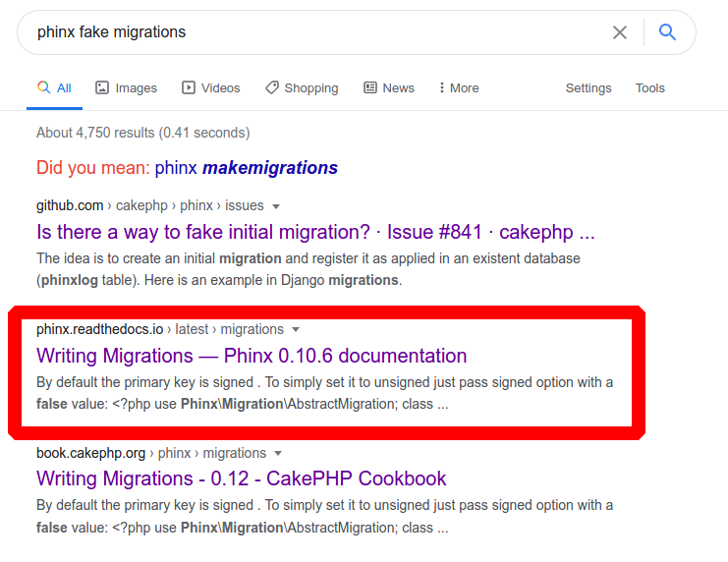This screenshot has width=728, height=562.
Task: Click 'About 4,750 results' stats text
Action: tap(143, 133)
